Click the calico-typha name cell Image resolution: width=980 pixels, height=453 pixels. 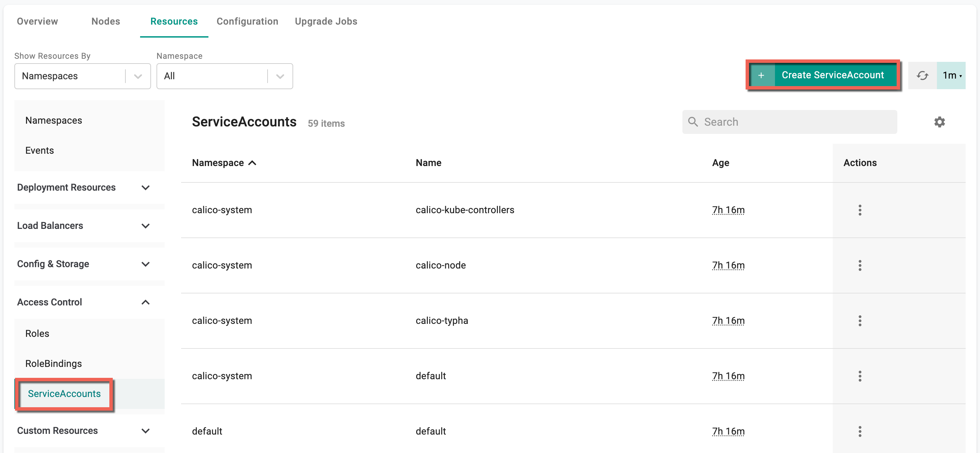(442, 321)
